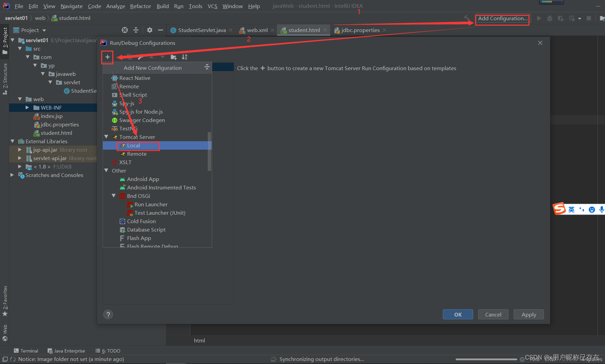The width and height of the screenshot is (605, 364).
Task: Expand the WEB-INF folder
Action: tap(27, 108)
